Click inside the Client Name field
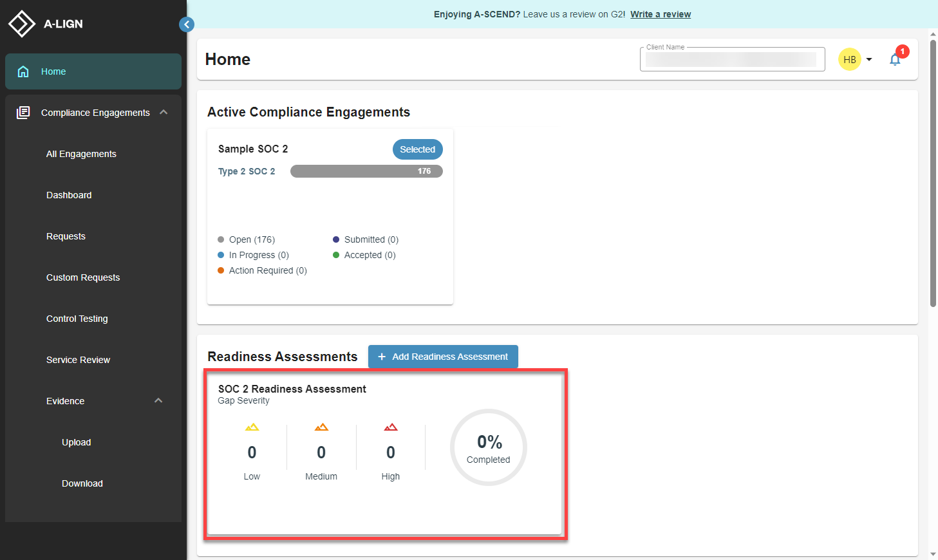Image resolution: width=938 pixels, height=560 pixels. click(x=732, y=59)
